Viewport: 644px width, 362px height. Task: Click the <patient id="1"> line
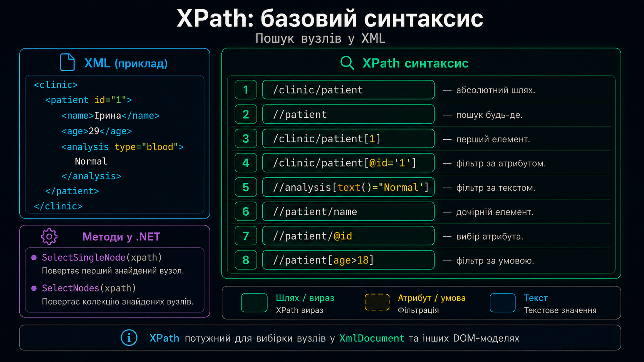click(x=89, y=100)
